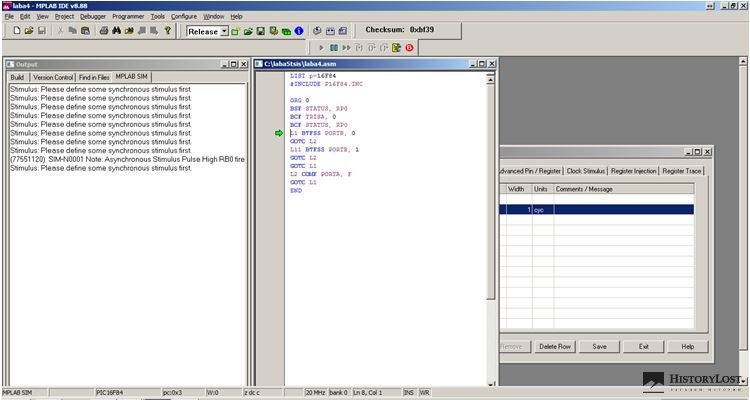Open the View menu
750x400 pixels.
click(x=43, y=16)
